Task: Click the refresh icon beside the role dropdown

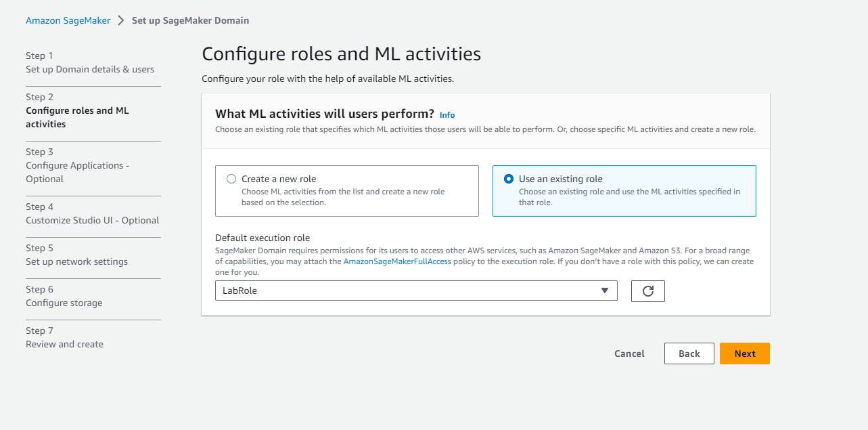Action: point(647,291)
